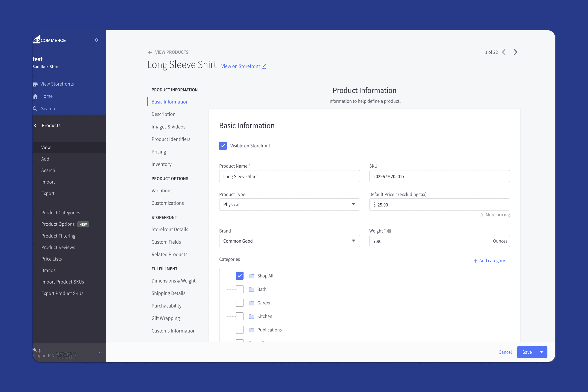Click into the SKU input field
Viewport: 588px width, 392px height.
click(x=439, y=176)
